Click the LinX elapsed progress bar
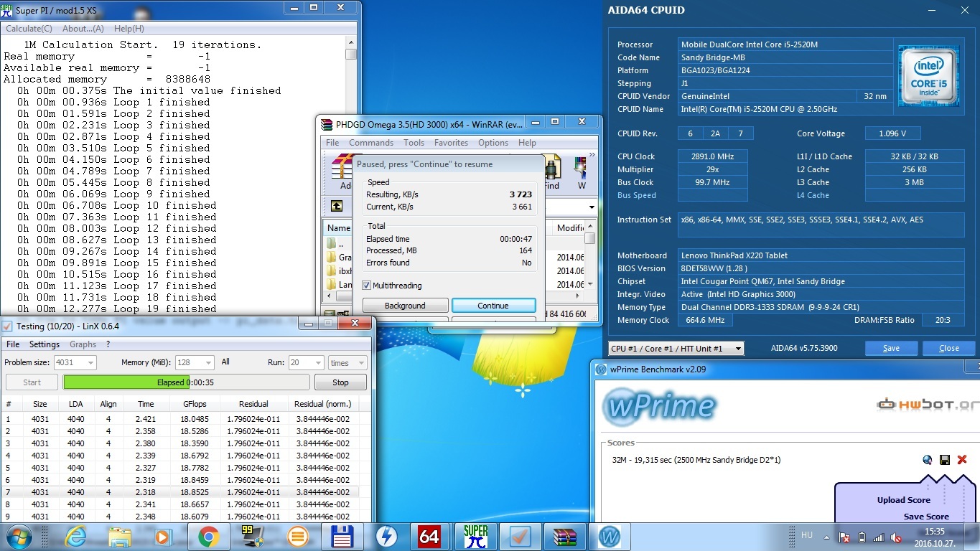980x551 pixels. (x=187, y=382)
